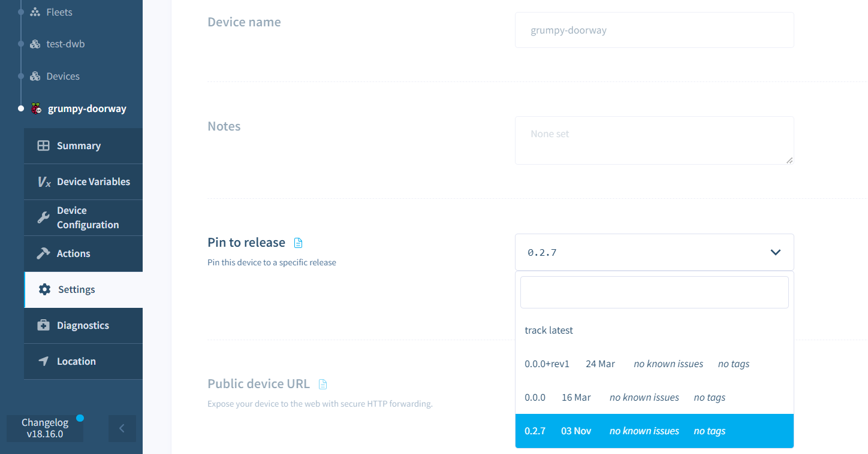Open the Public device URL documentation icon
The height and width of the screenshot is (454, 868).
pyautogui.click(x=323, y=384)
